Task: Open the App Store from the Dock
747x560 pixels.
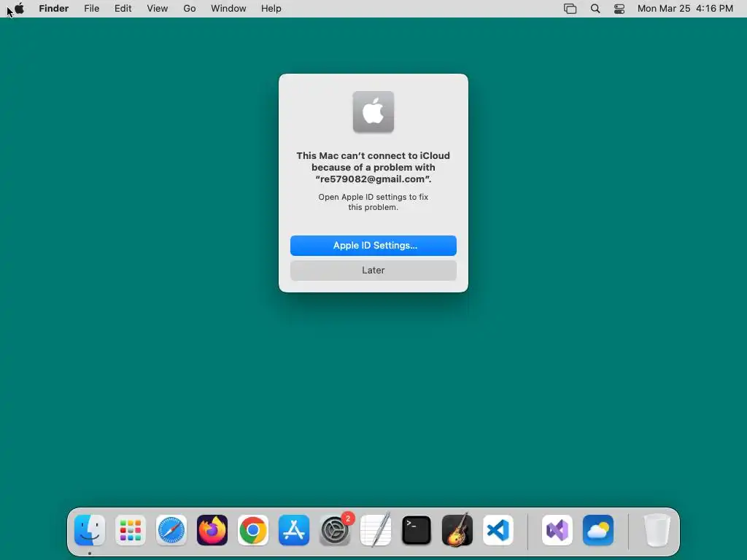Action: [x=294, y=530]
